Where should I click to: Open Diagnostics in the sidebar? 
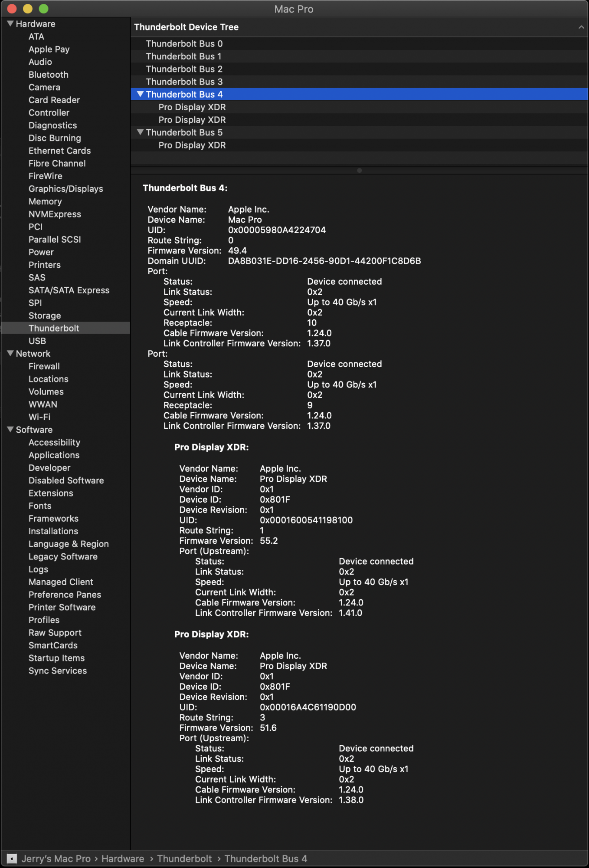(53, 125)
